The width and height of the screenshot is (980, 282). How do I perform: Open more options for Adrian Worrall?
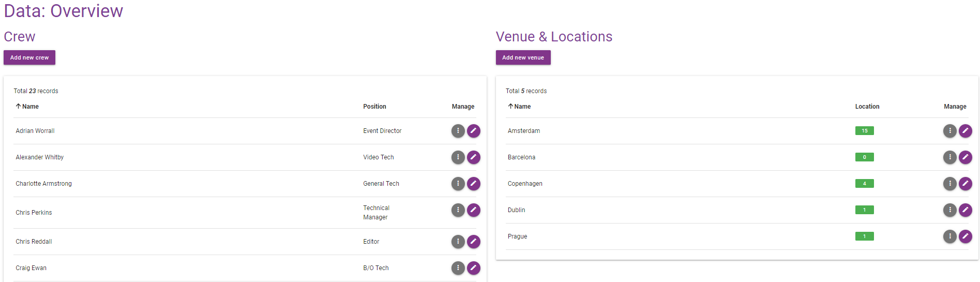[458, 131]
